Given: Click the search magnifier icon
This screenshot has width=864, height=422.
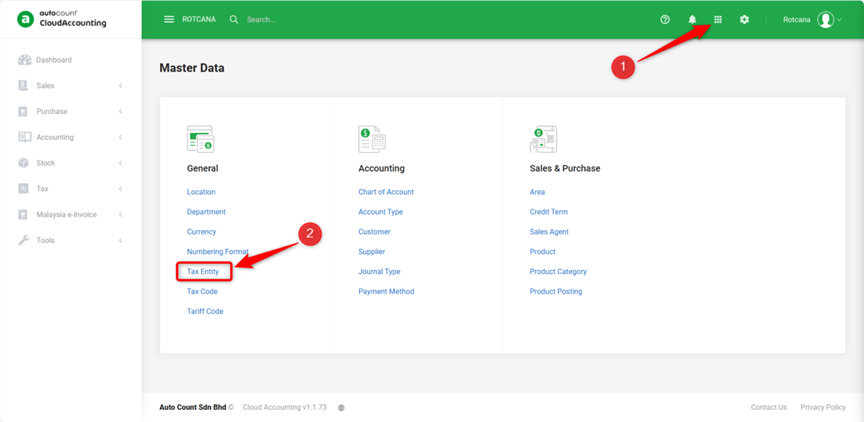Looking at the screenshot, I should [234, 19].
